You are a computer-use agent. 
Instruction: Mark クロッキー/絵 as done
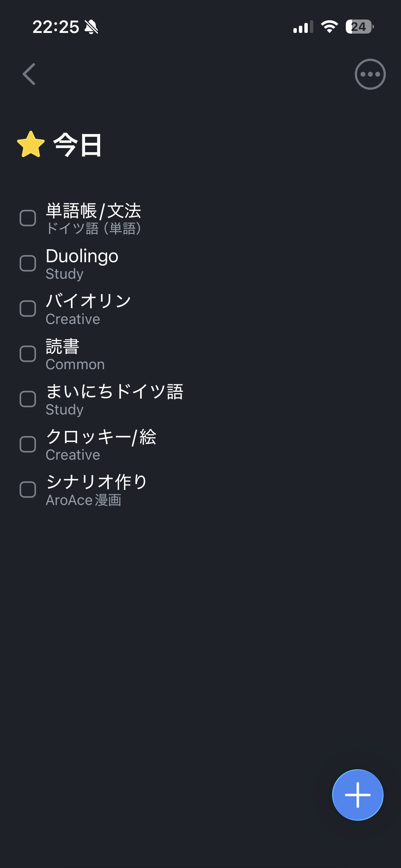click(28, 444)
